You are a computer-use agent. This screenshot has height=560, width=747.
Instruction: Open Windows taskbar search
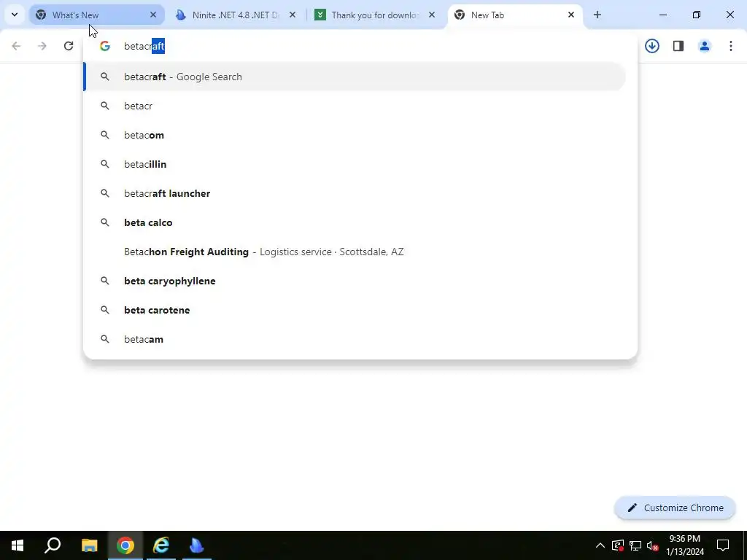(x=53, y=545)
